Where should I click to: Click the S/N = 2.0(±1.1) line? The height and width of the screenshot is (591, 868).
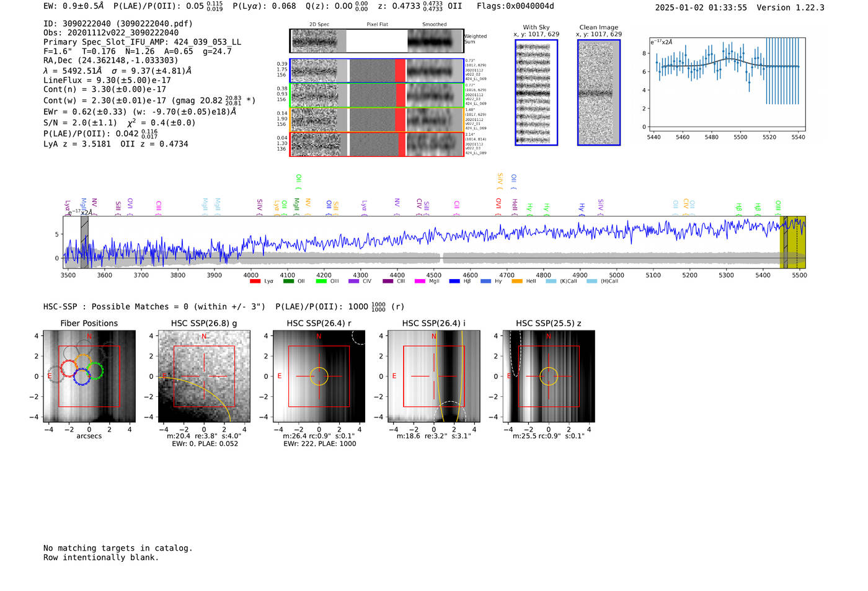click(x=119, y=122)
